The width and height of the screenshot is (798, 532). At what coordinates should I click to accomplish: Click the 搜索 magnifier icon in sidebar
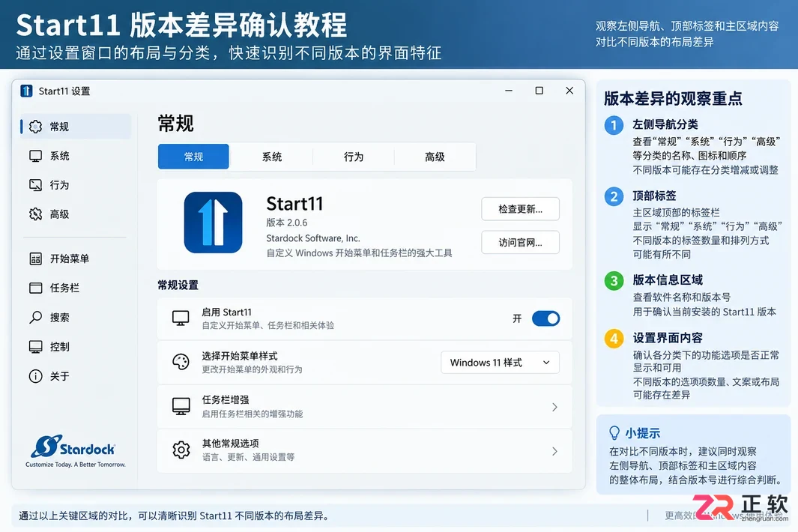(x=36, y=317)
